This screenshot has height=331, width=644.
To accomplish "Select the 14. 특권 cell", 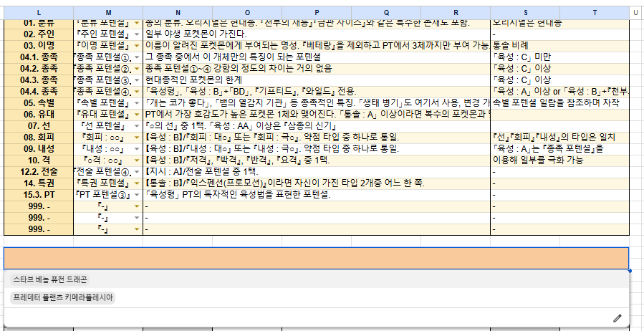I will (x=39, y=183).
